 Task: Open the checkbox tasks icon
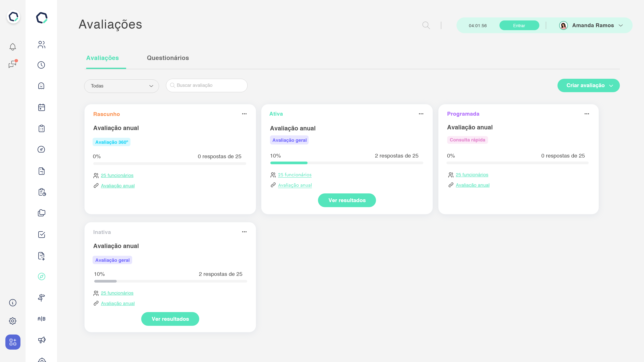(41, 235)
